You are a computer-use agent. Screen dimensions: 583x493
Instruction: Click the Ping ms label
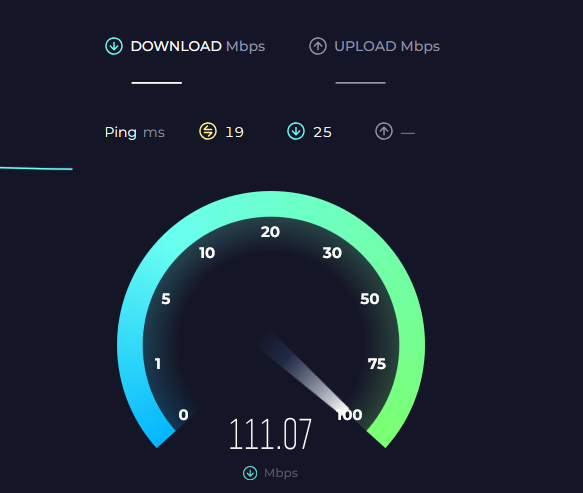click(x=135, y=132)
